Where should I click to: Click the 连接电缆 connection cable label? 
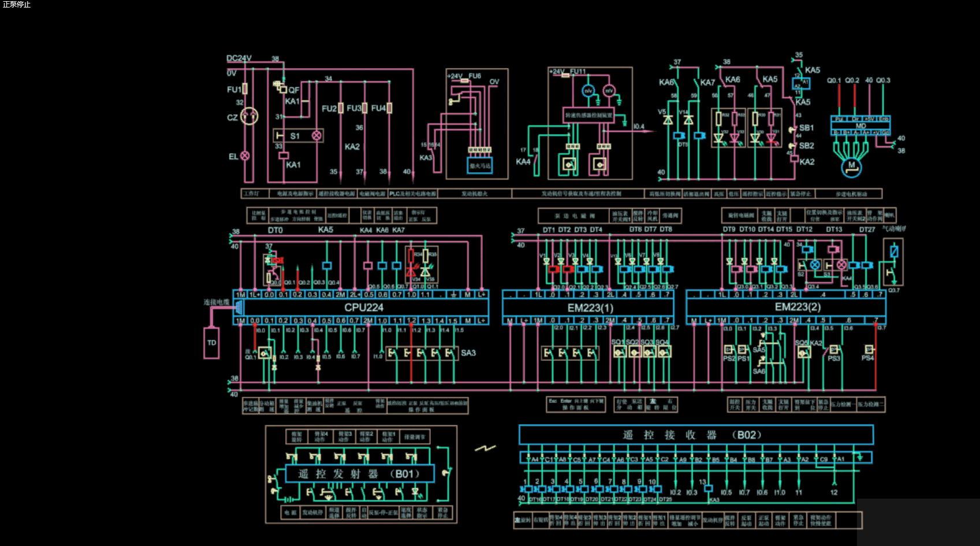pos(216,302)
